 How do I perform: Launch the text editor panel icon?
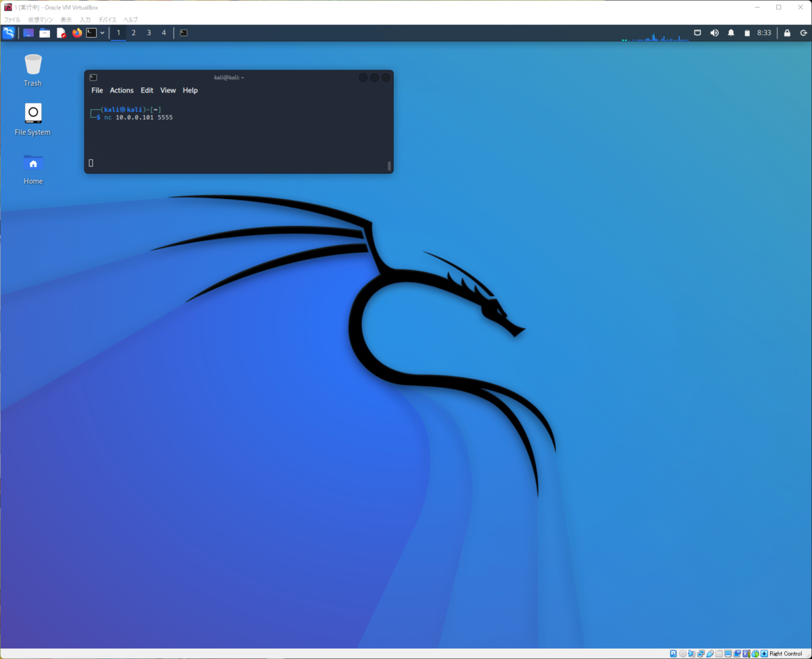[x=61, y=32]
